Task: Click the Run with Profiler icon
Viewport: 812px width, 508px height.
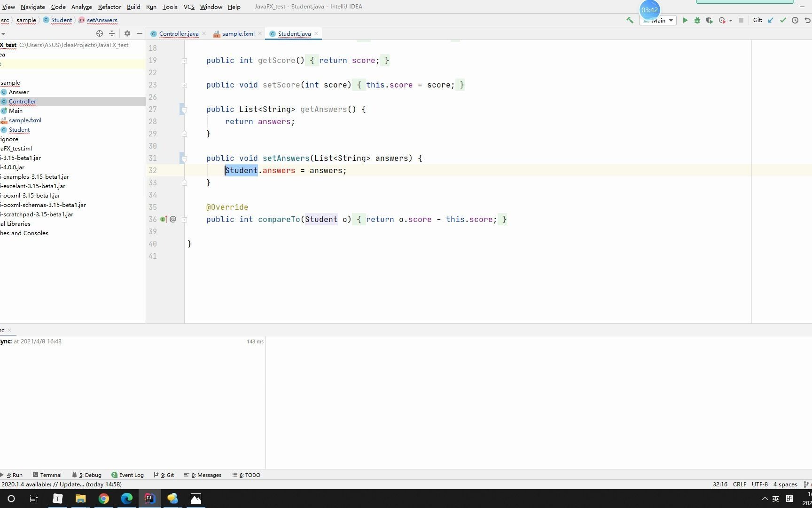Action: point(722,20)
